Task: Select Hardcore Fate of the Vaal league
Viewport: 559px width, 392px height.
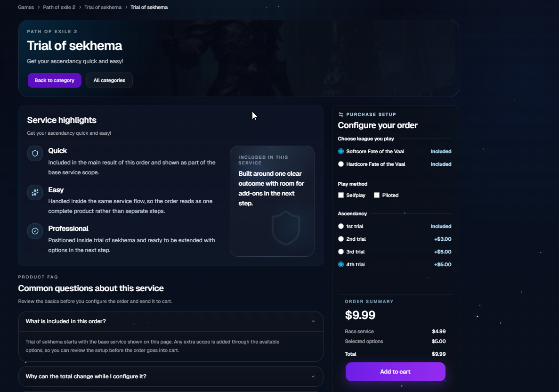Action: click(341, 164)
